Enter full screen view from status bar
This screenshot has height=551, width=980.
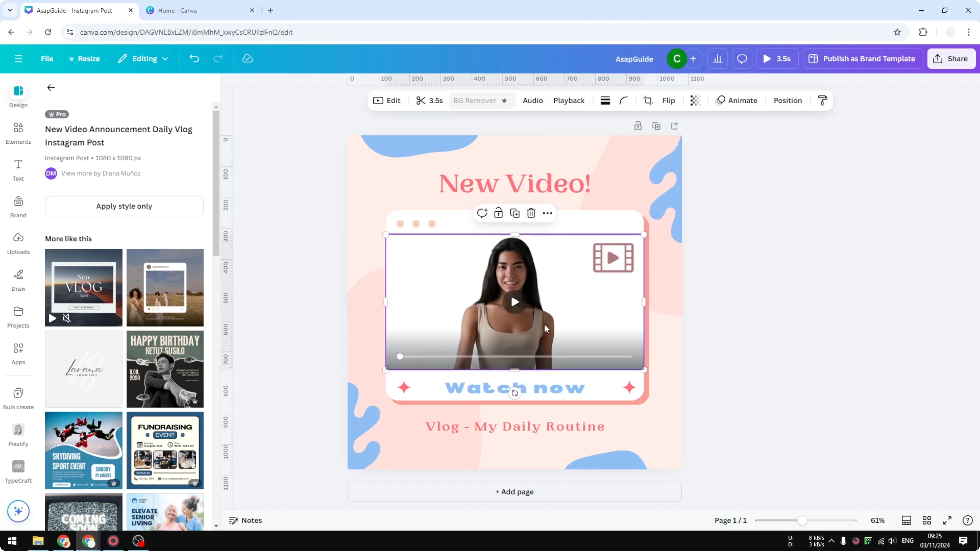pos(947,520)
